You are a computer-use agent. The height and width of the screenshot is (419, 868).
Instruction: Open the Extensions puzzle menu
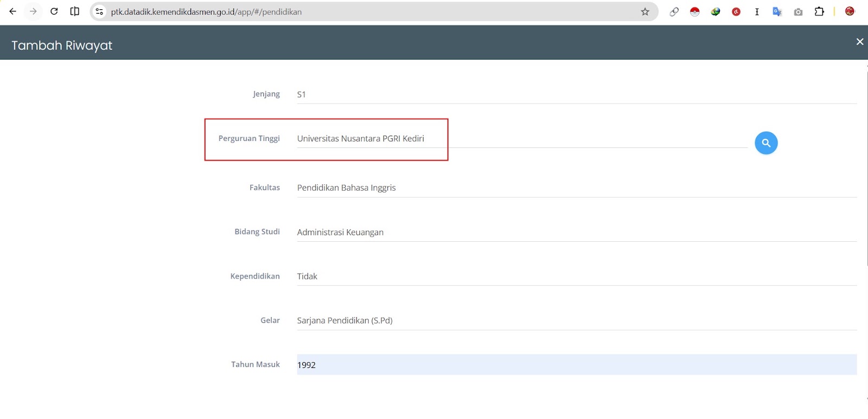(x=819, y=11)
